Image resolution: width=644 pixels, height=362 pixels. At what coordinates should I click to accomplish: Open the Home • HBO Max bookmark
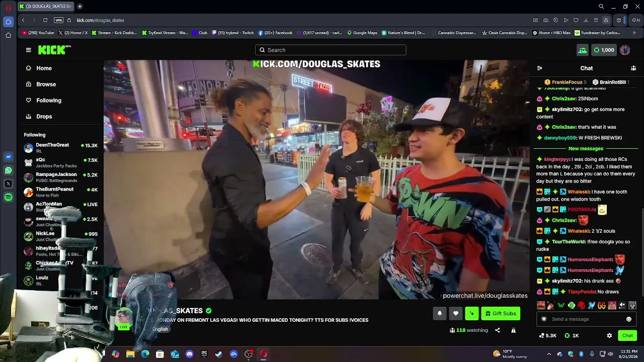click(x=551, y=33)
